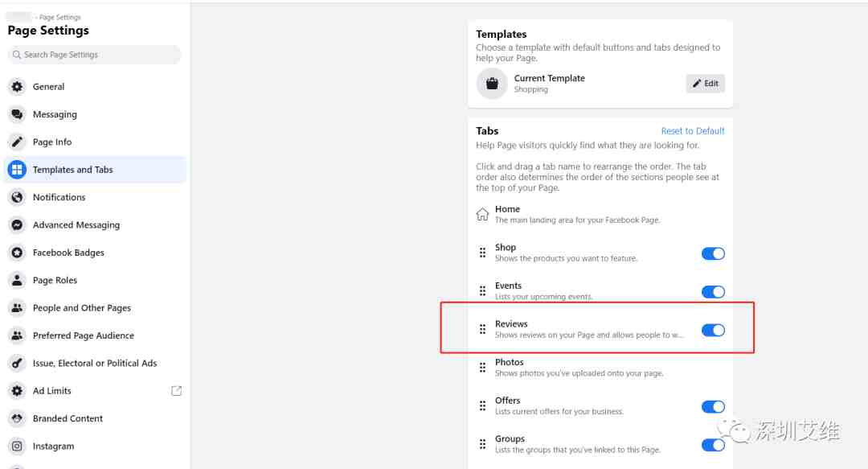Click the Page Roles person icon
The height and width of the screenshot is (469, 868).
click(17, 281)
